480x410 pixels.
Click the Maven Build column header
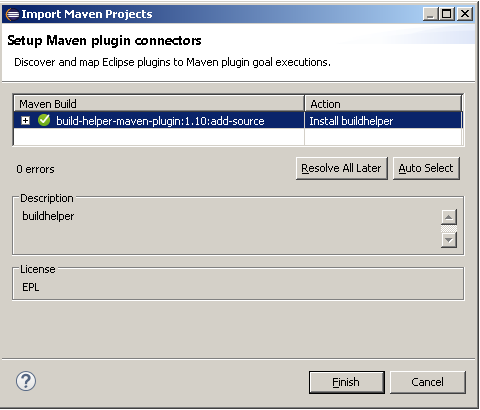[159, 104]
